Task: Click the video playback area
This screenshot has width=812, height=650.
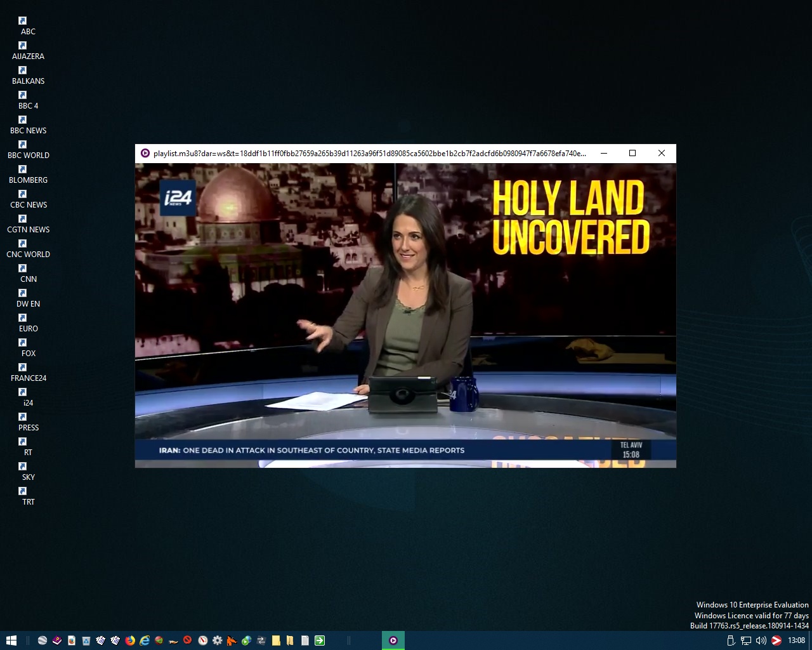Action: click(405, 315)
